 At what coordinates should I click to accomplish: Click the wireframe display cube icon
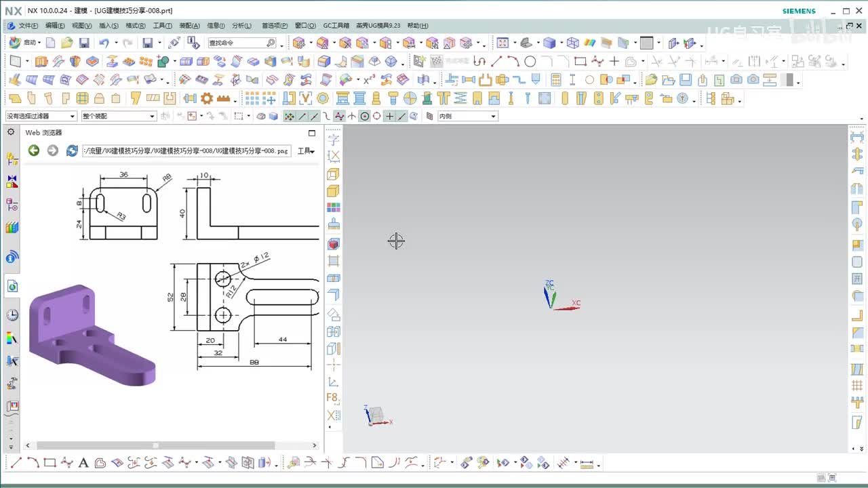click(573, 43)
